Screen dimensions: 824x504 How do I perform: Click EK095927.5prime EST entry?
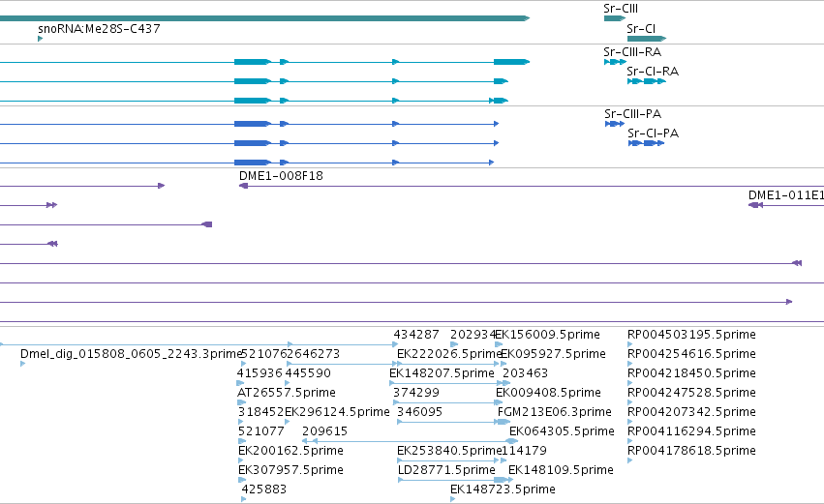553,354
